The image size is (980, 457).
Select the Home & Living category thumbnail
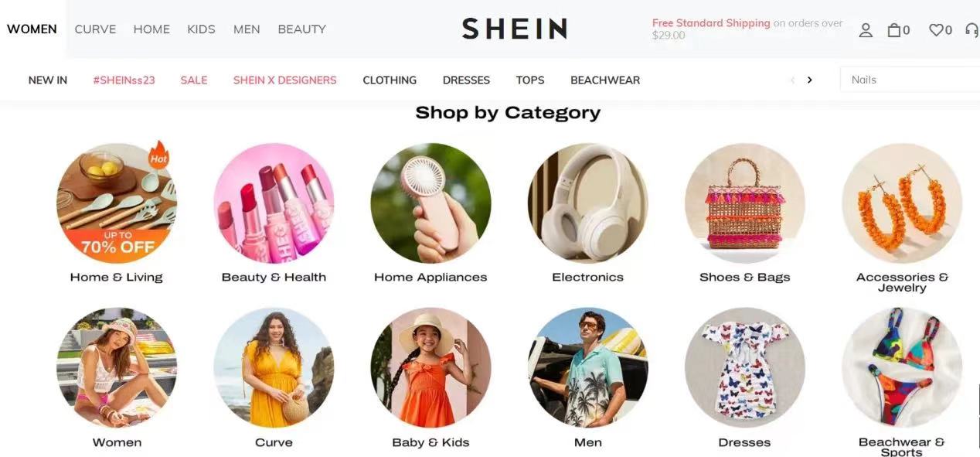tap(117, 203)
